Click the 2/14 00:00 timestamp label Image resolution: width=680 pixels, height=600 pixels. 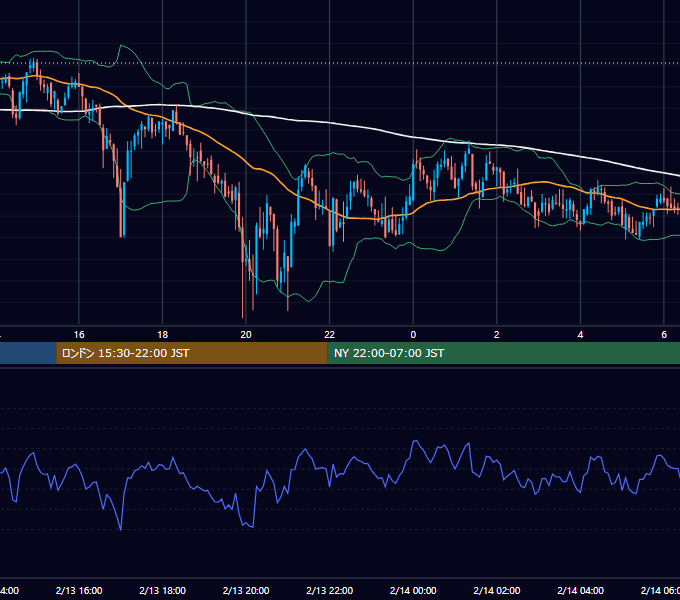413,590
